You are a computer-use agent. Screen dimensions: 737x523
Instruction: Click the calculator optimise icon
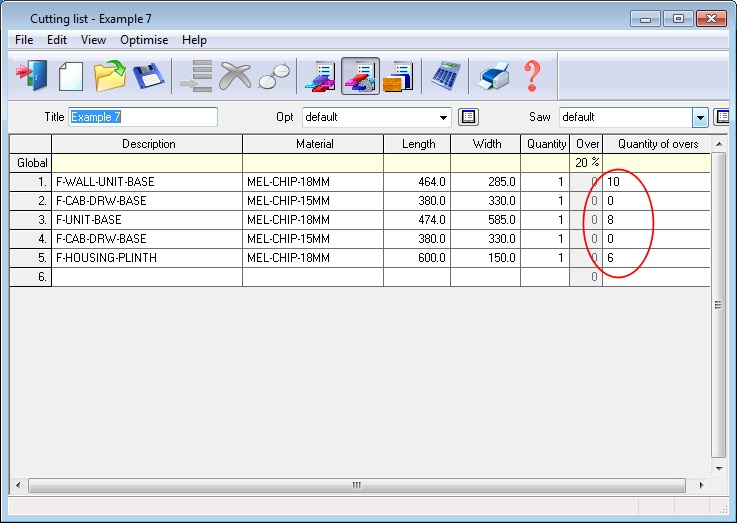point(446,76)
